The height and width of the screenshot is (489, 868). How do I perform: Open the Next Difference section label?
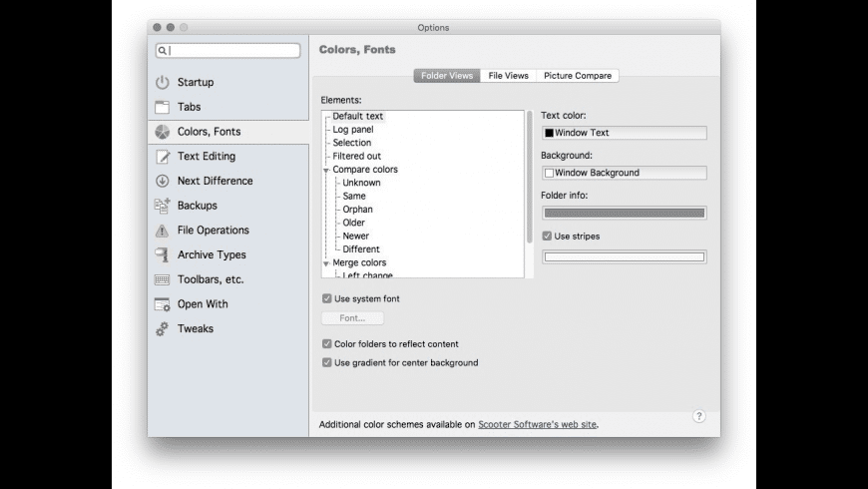coord(215,181)
